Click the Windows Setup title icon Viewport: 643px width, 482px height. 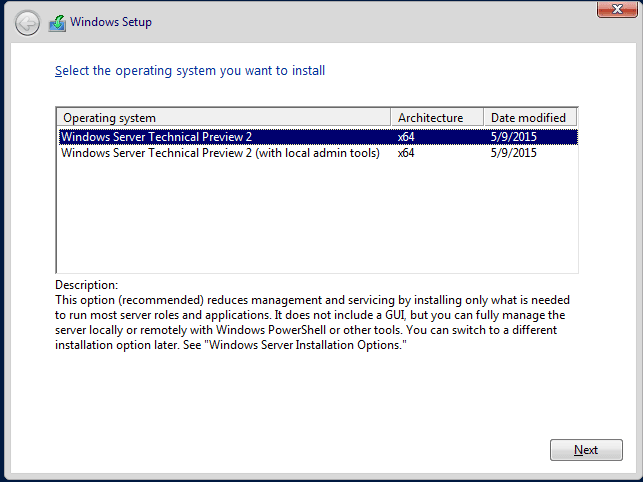point(57,23)
